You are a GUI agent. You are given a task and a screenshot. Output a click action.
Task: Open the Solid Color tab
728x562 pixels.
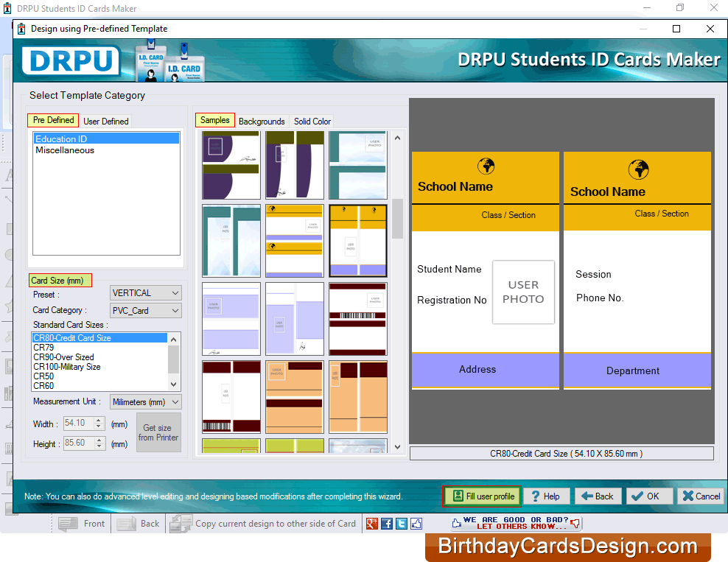click(312, 121)
